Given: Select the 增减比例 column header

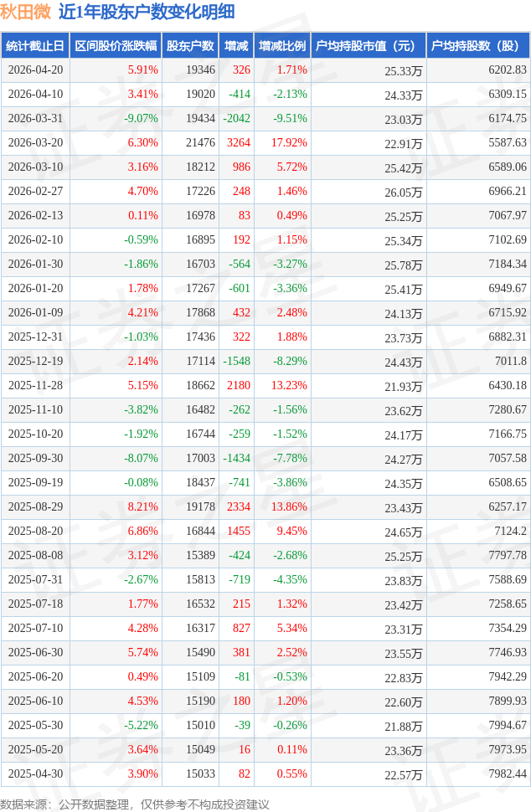Looking at the screenshot, I should pos(282,46).
